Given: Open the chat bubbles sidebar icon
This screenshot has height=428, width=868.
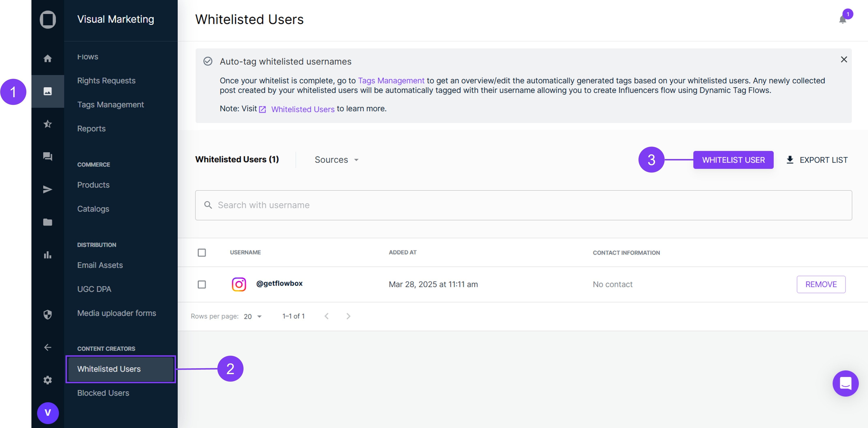Looking at the screenshot, I should tap(47, 157).
